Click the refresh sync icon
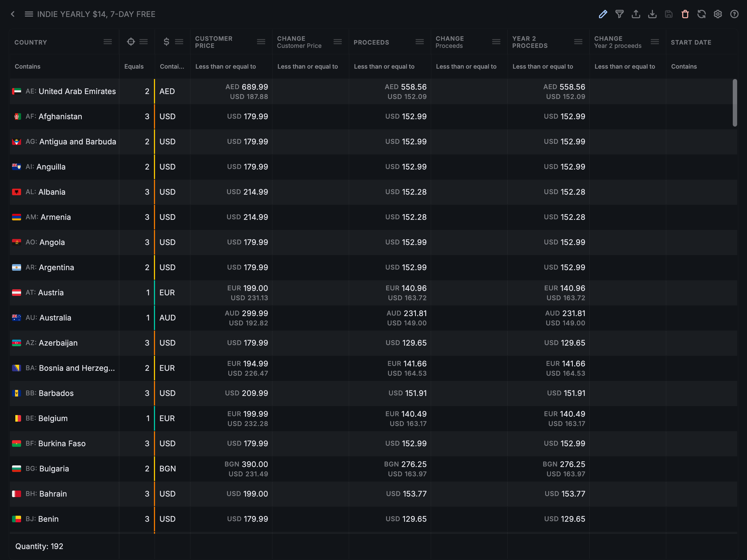747x560 pixels. [x=701, y=14]
